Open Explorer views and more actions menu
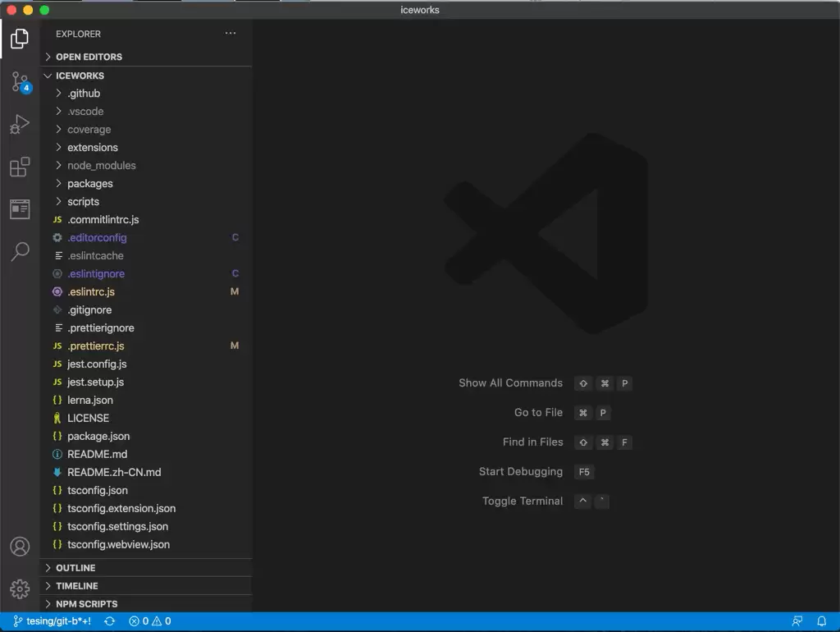 click(x=231, y=33)
